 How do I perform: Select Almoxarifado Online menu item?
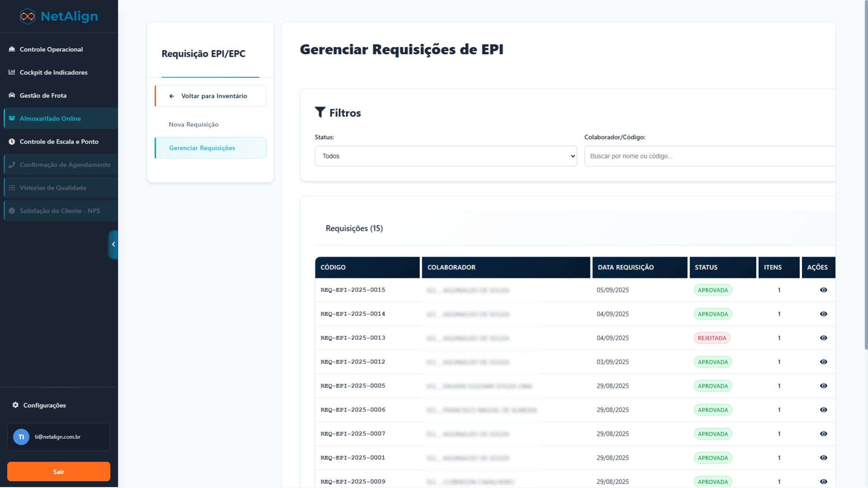click(50, 118)
